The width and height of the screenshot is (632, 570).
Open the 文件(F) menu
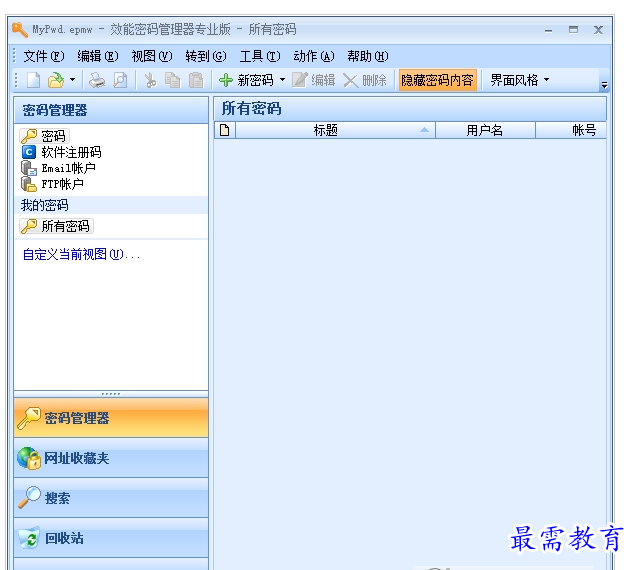[44, 56]
